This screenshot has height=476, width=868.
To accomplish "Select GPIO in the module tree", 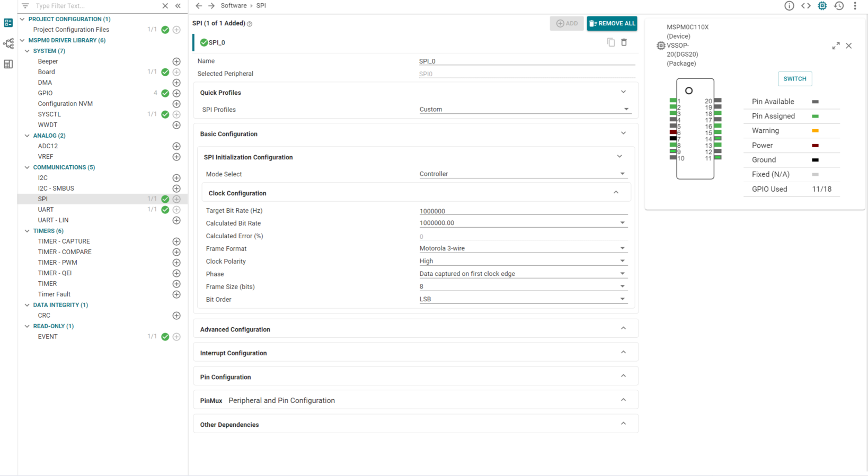I will pyautogui.click(x=45, y=93).
